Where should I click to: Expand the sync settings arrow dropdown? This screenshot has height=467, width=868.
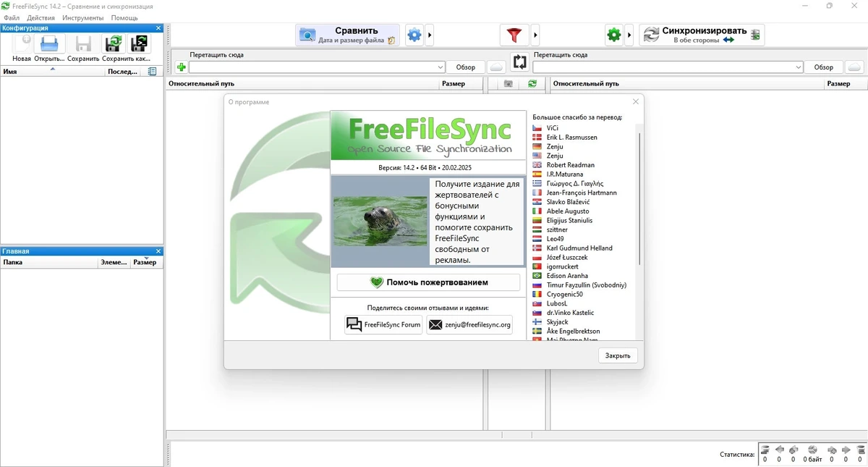[629, 35]
